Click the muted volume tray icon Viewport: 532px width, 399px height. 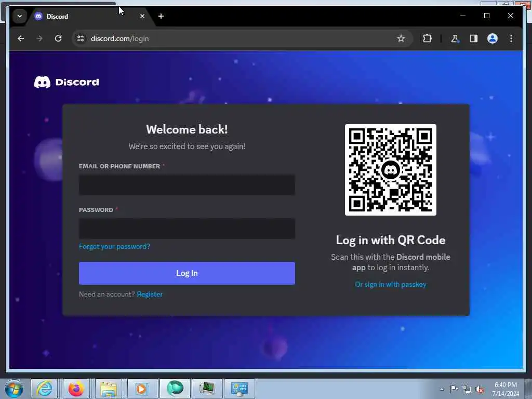(480, 390)
